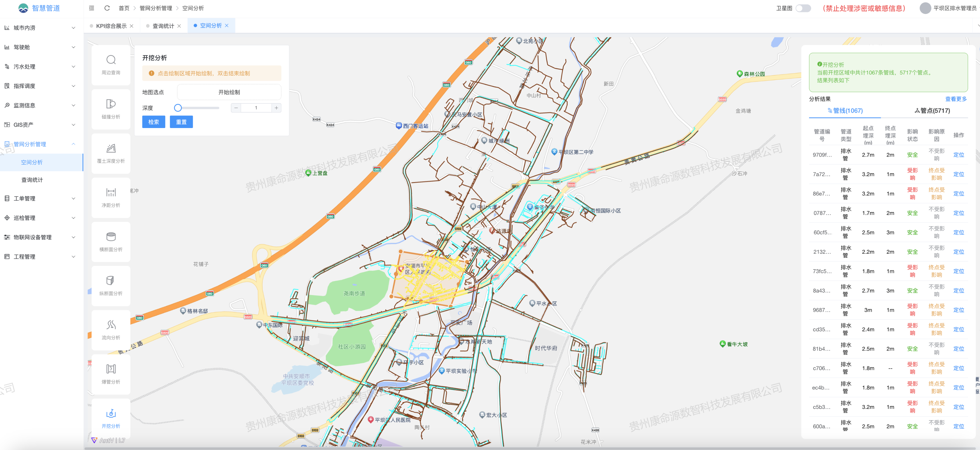The width and height of the screenshot is (980, 450).
Task: Open the 爆管分析 pipe burst tool
Action: 111,374
